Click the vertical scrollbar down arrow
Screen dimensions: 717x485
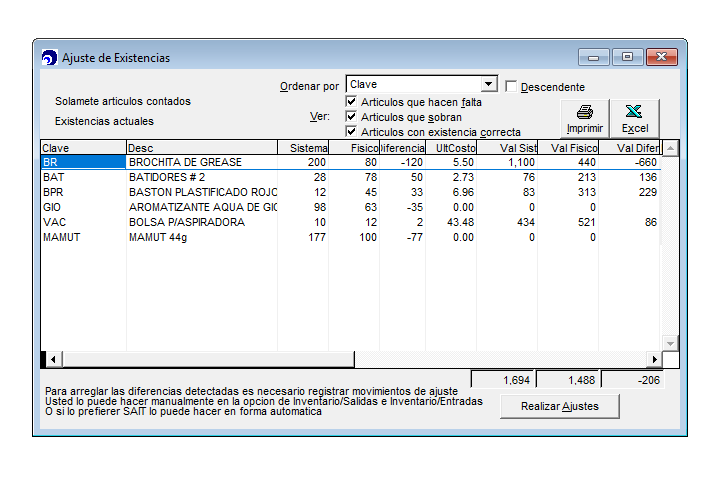pyautogui.click(x=670, y=343)
